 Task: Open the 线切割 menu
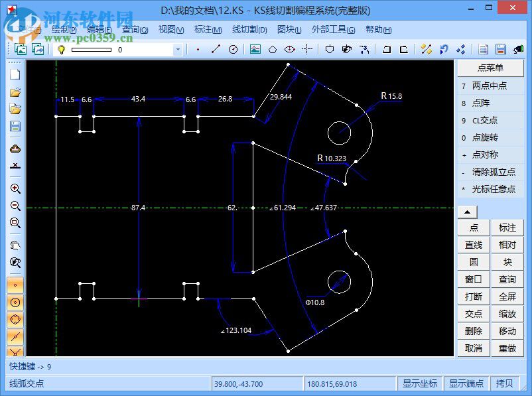point(249,29)
